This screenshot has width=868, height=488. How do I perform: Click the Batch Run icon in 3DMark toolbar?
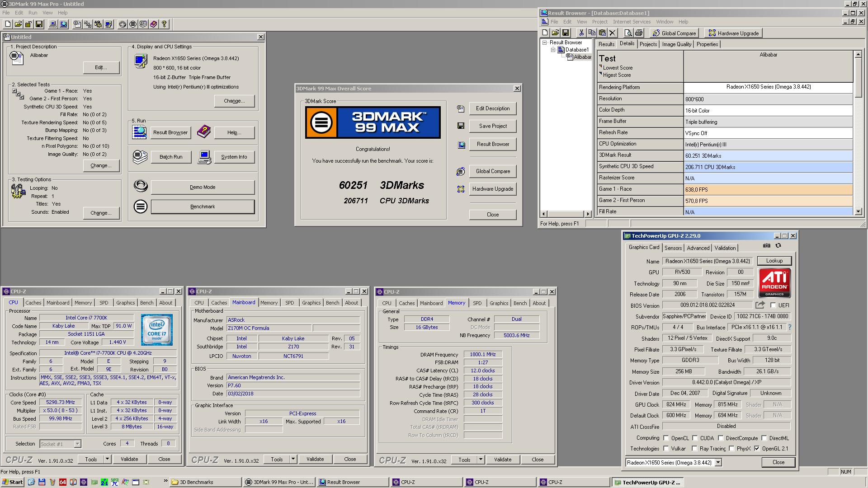point(143,24)
